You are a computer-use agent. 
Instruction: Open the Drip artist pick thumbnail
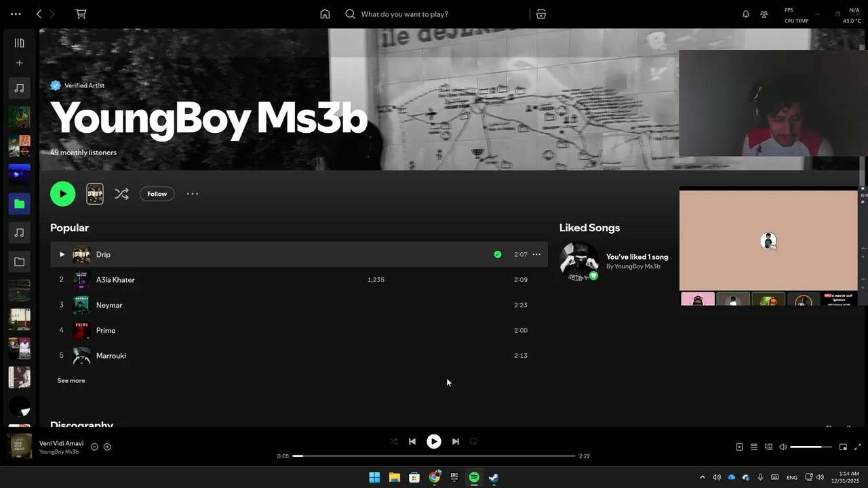(x=95, y=194)
